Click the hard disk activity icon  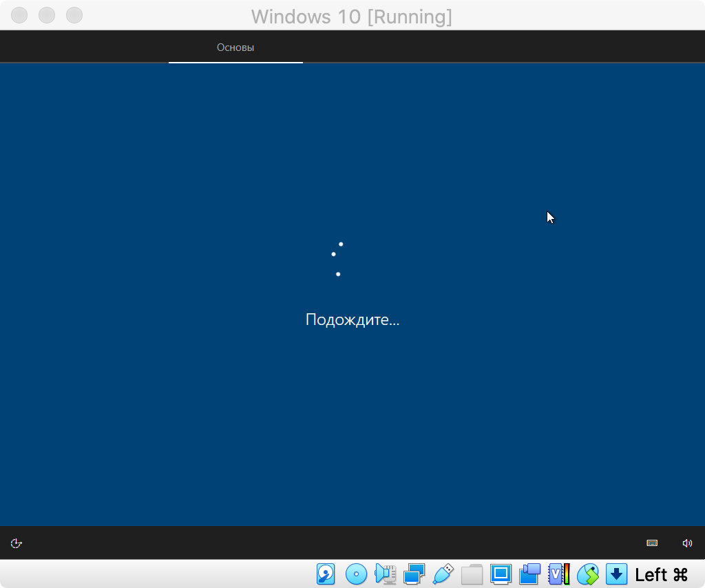[x=326, y=574]
